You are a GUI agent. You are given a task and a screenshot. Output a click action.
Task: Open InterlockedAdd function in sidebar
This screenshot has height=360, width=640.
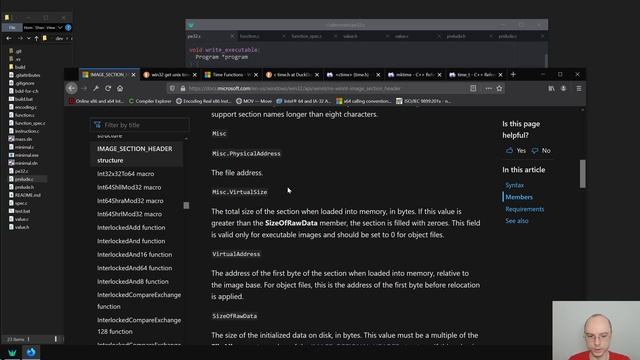[131, 228]
